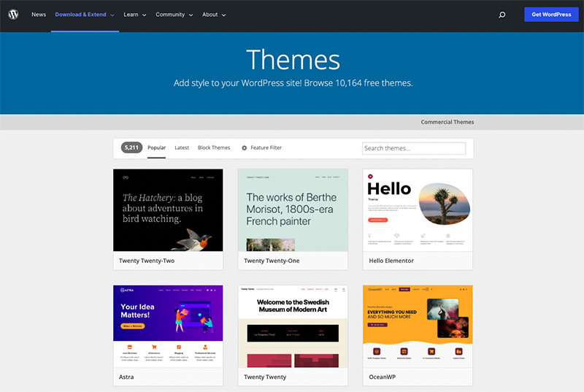Screen dimensions: 584x392
Task: Open the Community menu
Action: click(x=170, y=15)
